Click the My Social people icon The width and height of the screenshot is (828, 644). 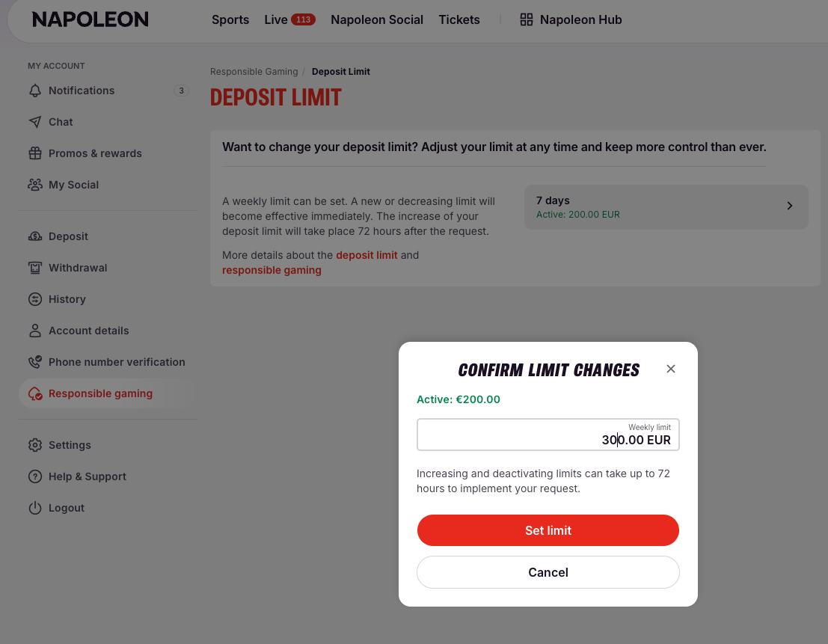click(35, 185)
